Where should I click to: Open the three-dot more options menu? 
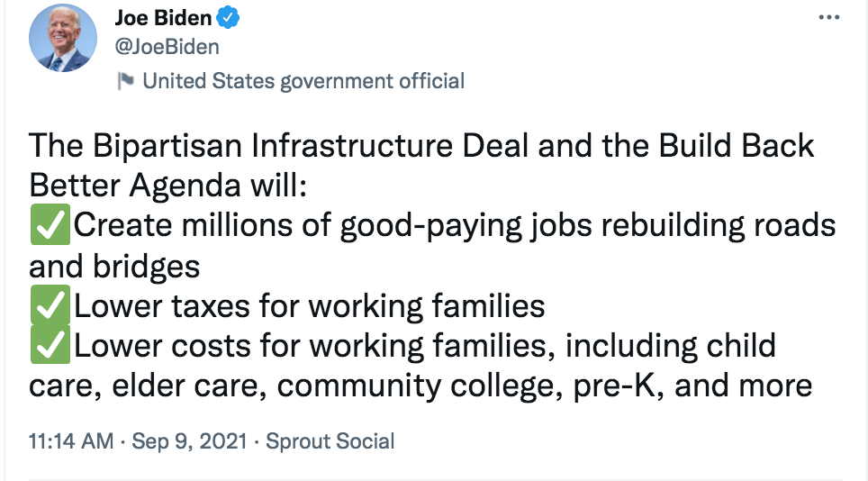coord(828,18)
